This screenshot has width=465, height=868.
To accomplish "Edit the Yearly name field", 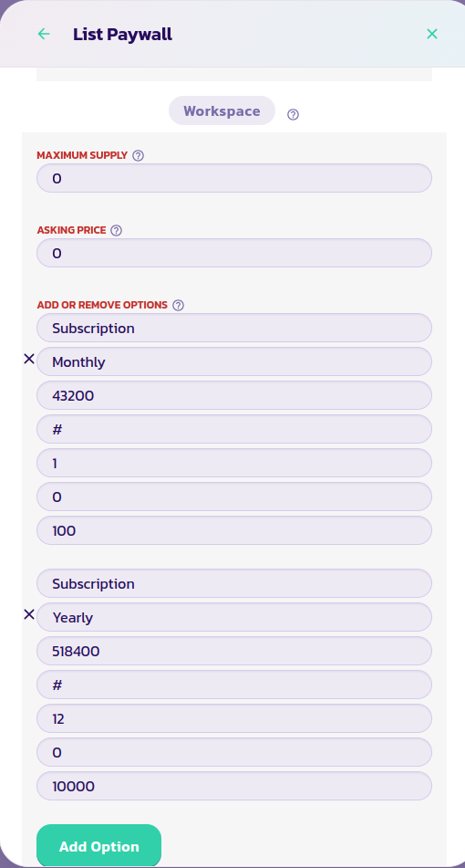I will pos(234,617).
